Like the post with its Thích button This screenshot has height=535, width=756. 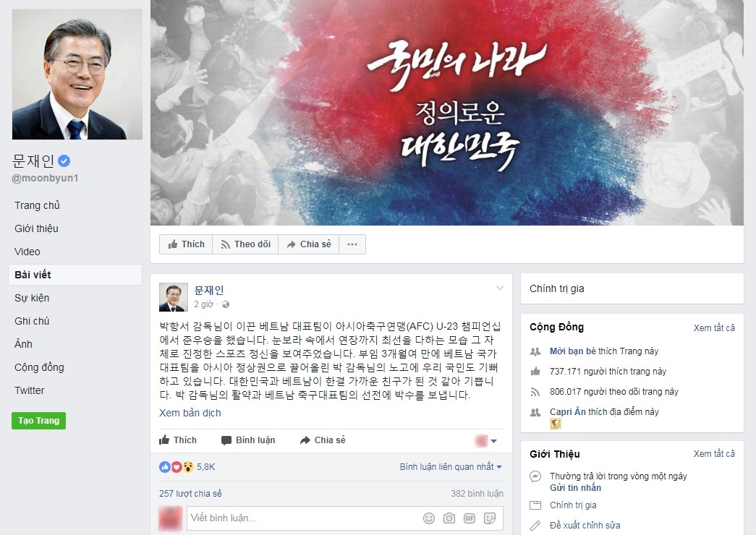(178, 440)
